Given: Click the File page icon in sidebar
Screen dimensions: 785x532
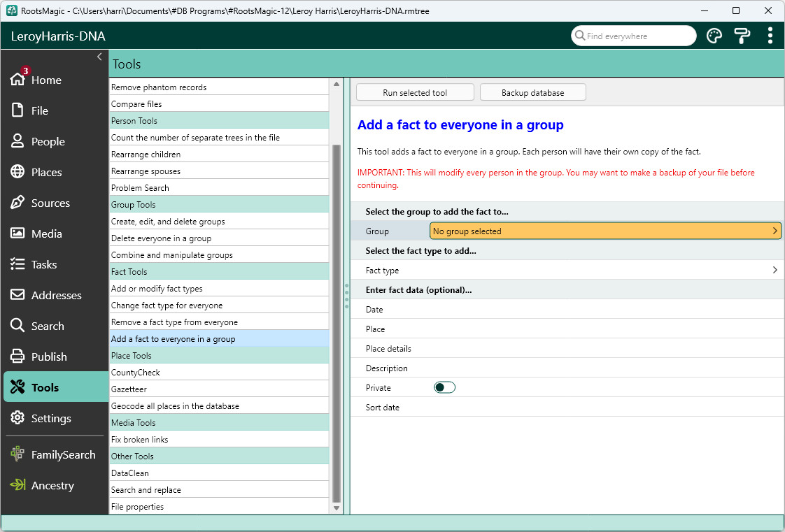Looking at the screenshot, I should coord(17,110).
